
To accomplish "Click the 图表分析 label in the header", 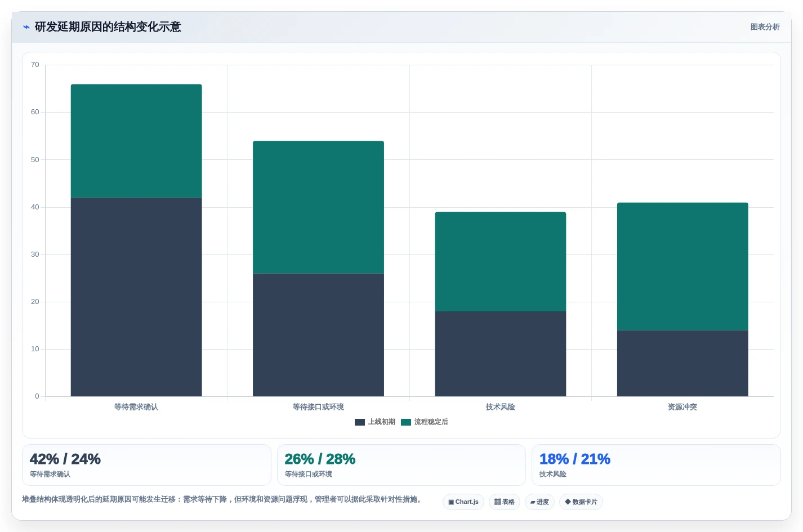I will click(x=765, y=27).
